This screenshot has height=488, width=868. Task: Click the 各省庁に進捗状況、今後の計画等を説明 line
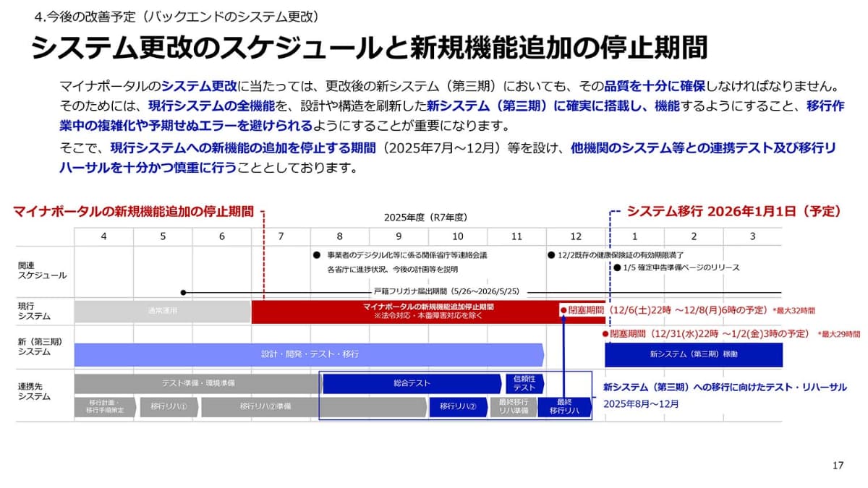click(393, 269)
